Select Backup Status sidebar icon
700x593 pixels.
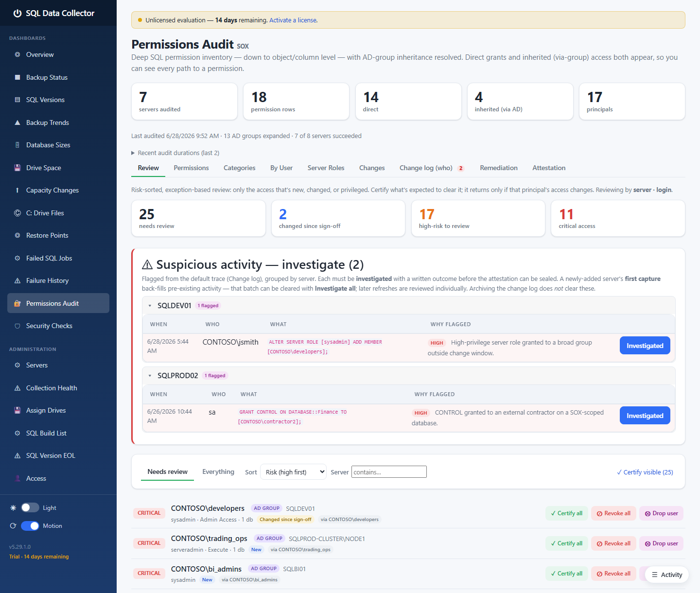point(17,77)
